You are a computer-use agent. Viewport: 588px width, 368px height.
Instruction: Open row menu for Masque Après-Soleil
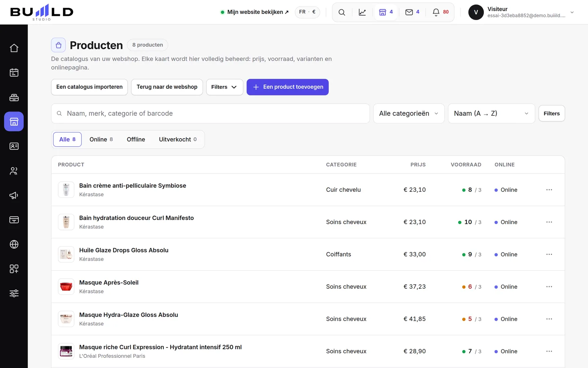(549, 287)
